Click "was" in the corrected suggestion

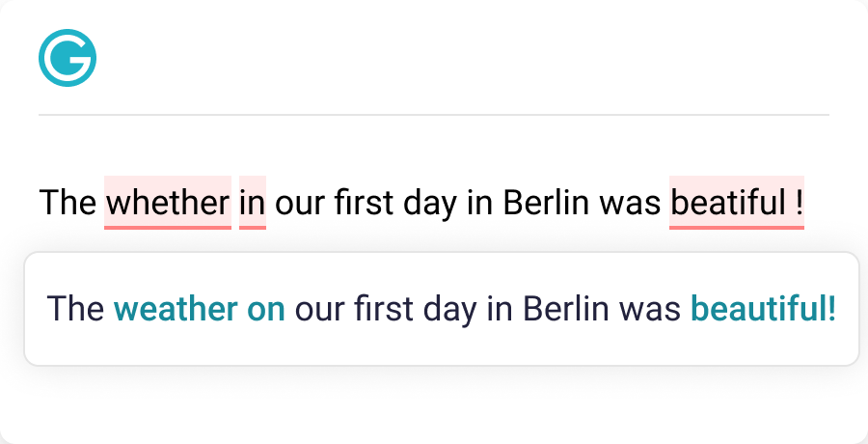(x=650, y=309)
